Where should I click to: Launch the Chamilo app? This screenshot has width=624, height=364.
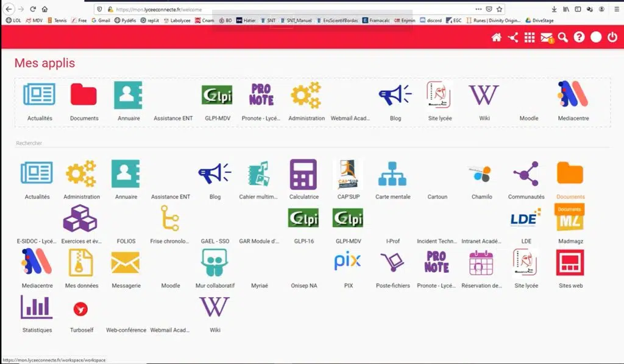(481, 174)
